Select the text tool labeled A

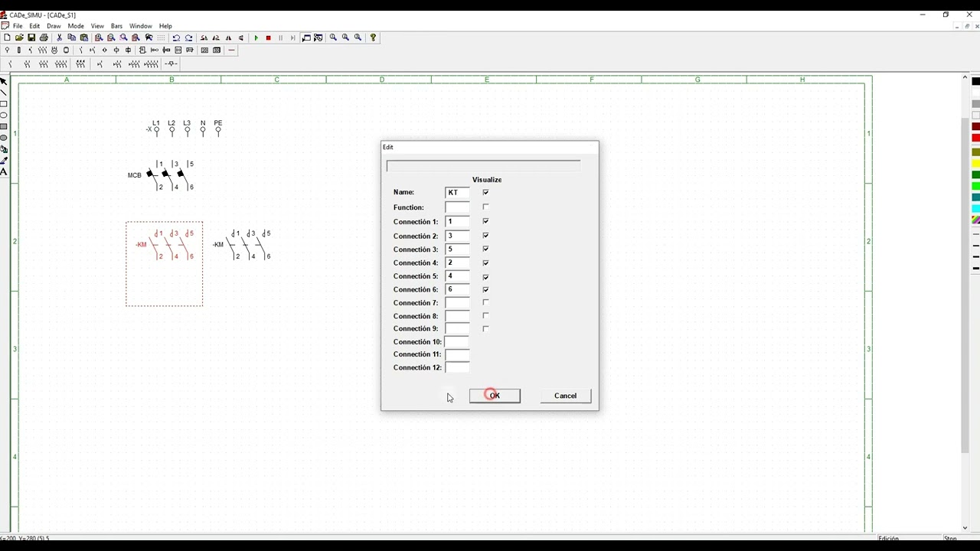pos(4,172)
